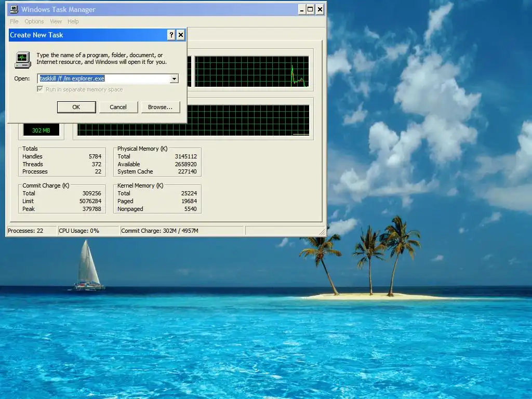Click the Commit Charge Limit 5076284
532x399 pixels.
click(x=90, y=201)
